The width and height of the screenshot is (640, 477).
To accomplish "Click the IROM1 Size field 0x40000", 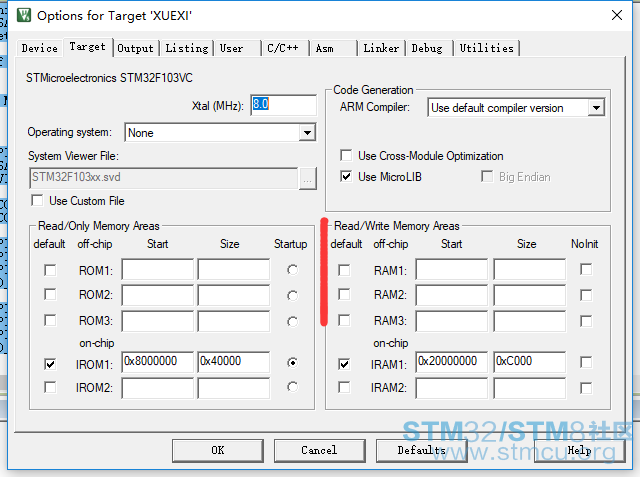I will 234,362.
